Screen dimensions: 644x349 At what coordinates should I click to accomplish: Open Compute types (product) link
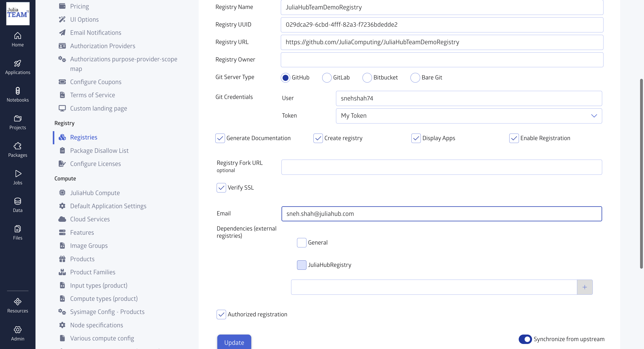tap(104, 299)
